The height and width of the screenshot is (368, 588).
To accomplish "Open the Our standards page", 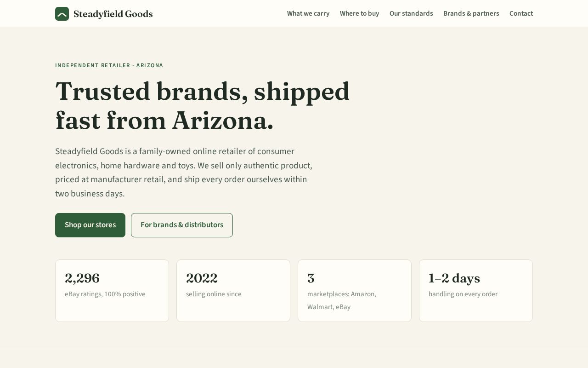I will [x=411, y=13].
